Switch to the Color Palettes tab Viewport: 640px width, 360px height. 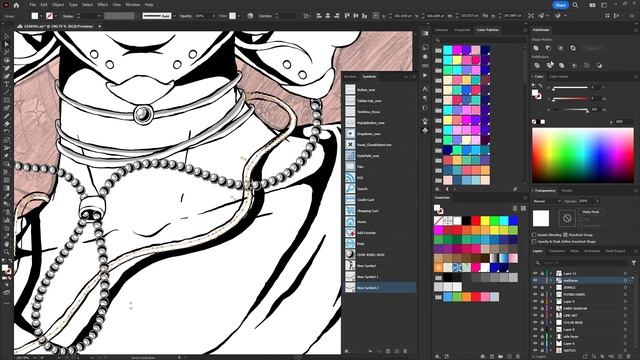pyautogui.click(x=487, y=30)
